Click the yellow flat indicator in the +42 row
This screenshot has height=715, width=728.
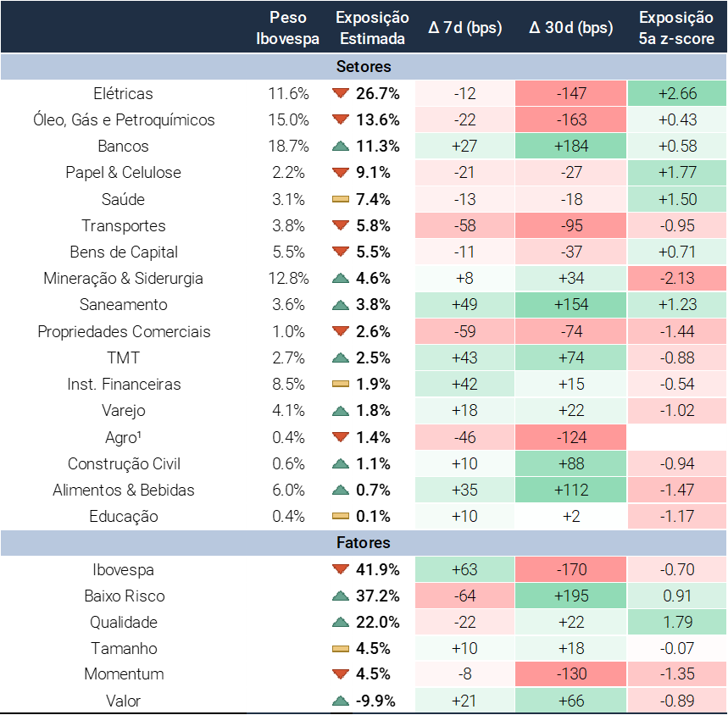pos(341,385)
